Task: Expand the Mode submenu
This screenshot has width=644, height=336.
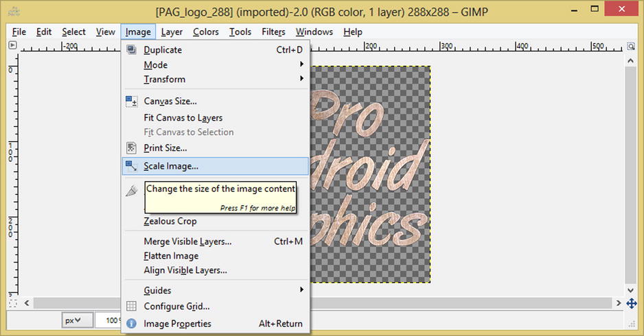Action: (216, 64)
